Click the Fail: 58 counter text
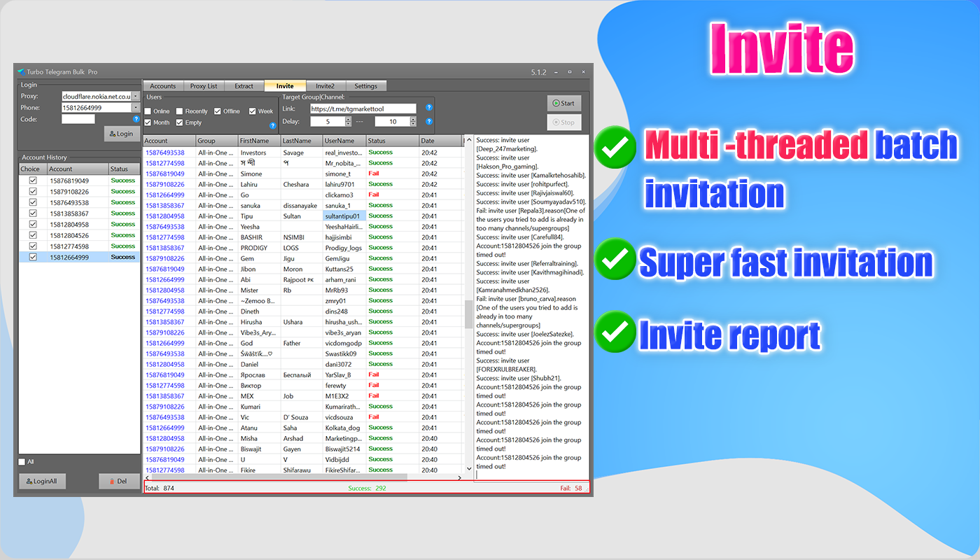 pos(570,488)
